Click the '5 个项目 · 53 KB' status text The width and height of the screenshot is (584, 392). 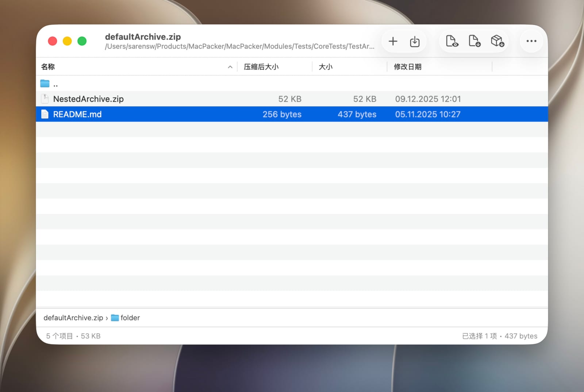(x=73, y=336)
